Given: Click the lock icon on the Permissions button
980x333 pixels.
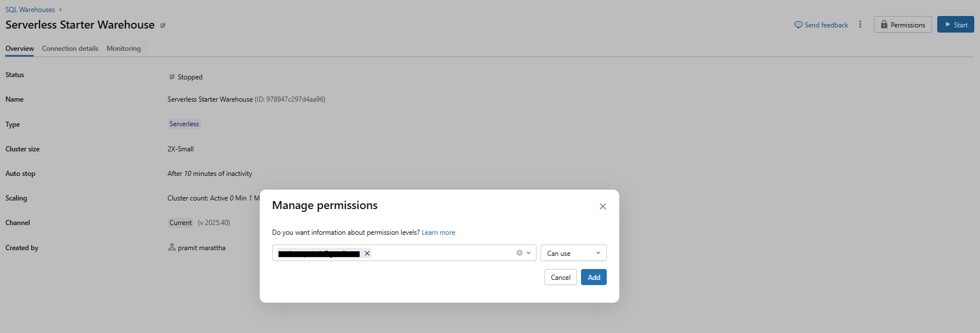Looking at the screenshot, I should click(x=885, y=25).
